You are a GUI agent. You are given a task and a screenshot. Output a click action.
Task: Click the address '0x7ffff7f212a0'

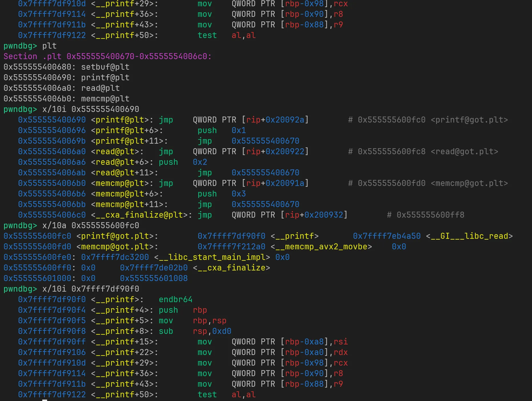point(231,247)
